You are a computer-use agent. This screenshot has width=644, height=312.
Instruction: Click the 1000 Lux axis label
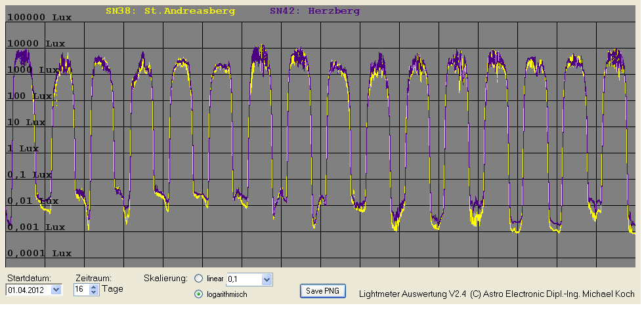33,69
